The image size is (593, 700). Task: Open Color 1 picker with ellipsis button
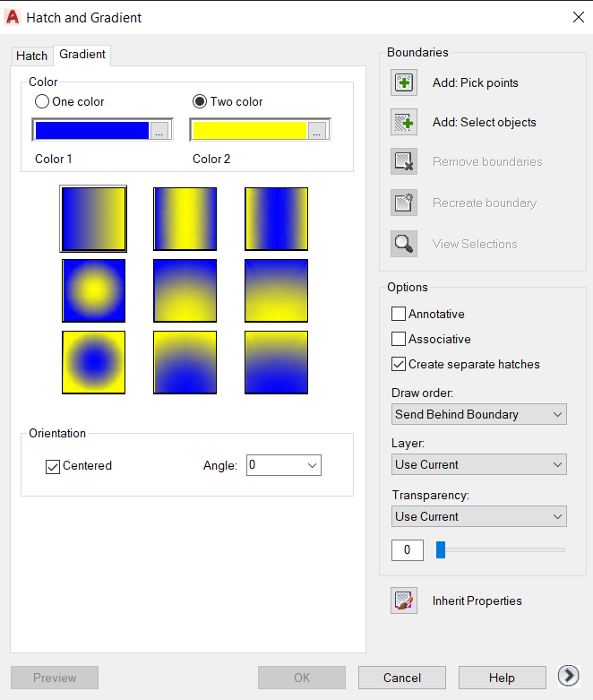159,130
